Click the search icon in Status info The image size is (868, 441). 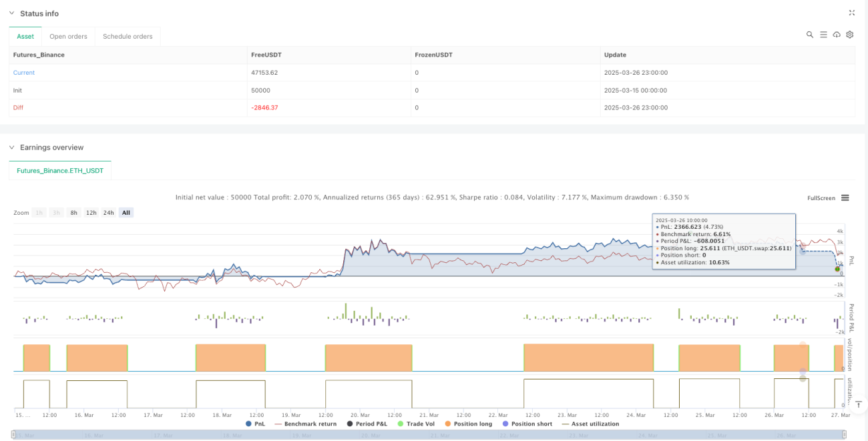coord(810,35)
